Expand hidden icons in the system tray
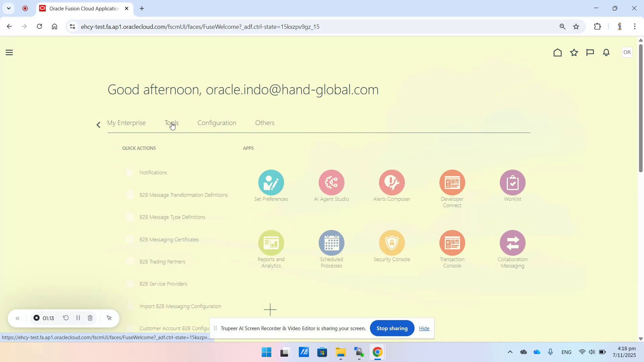Screen dimensions: 644x362 (x=510, y=352)
